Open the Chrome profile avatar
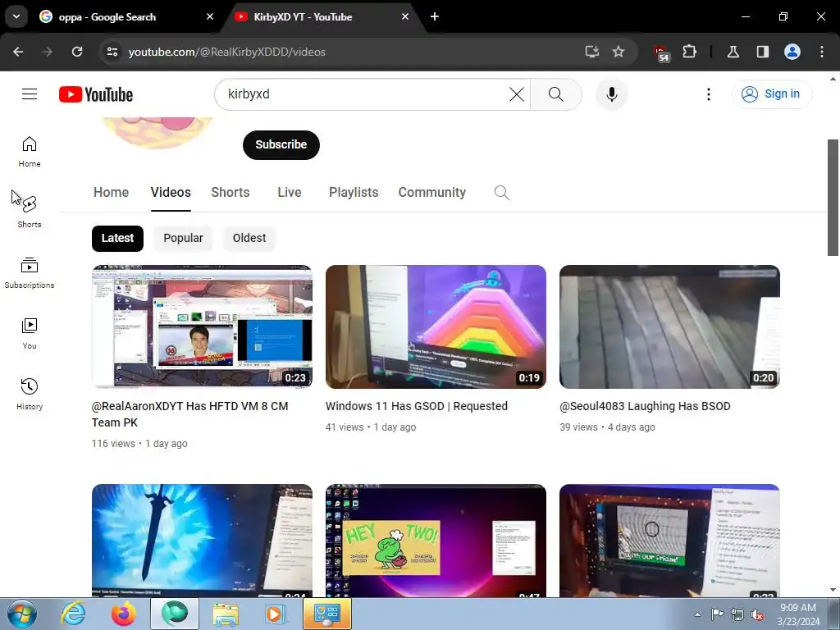The image size is (840, 630). click(792, 52)
